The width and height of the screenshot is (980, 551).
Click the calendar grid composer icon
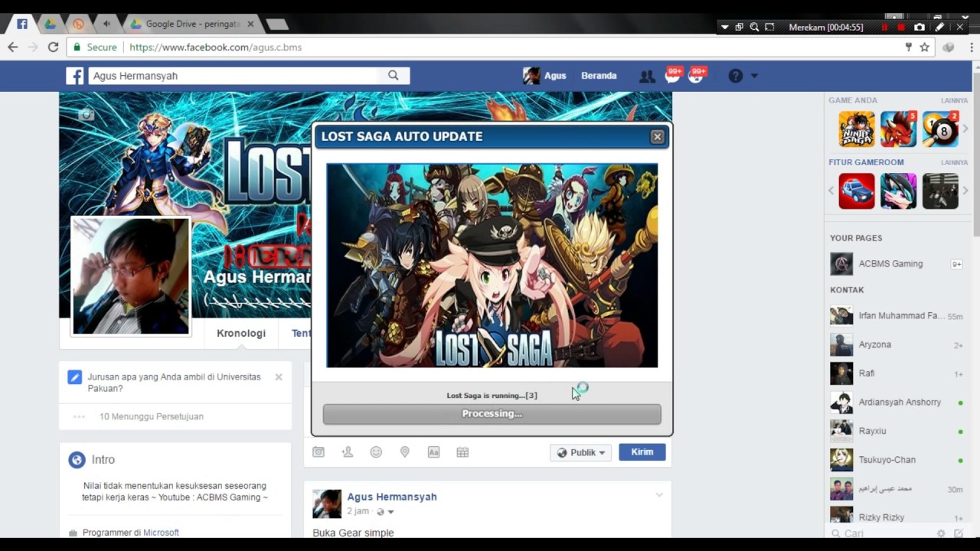[462, 452]
